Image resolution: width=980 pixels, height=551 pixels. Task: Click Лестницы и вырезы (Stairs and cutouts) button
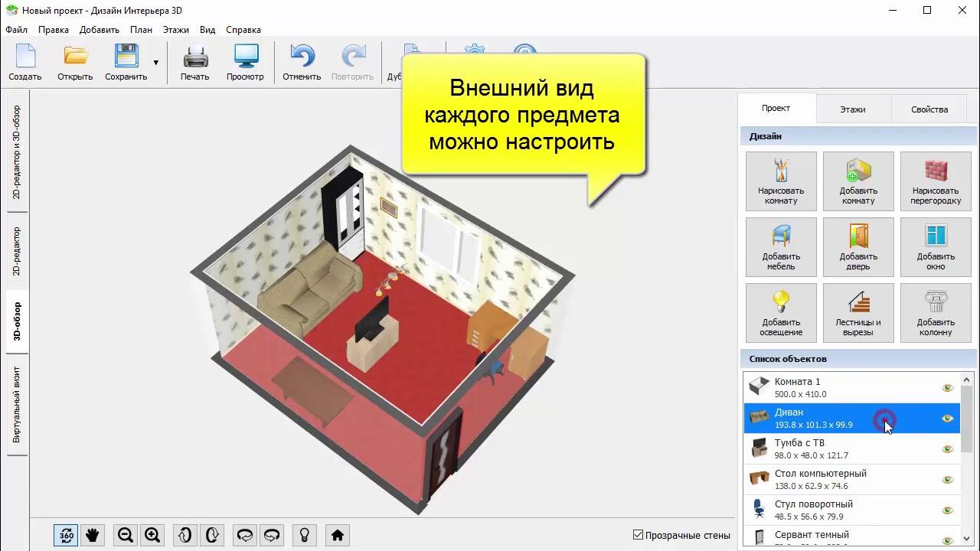858,313
